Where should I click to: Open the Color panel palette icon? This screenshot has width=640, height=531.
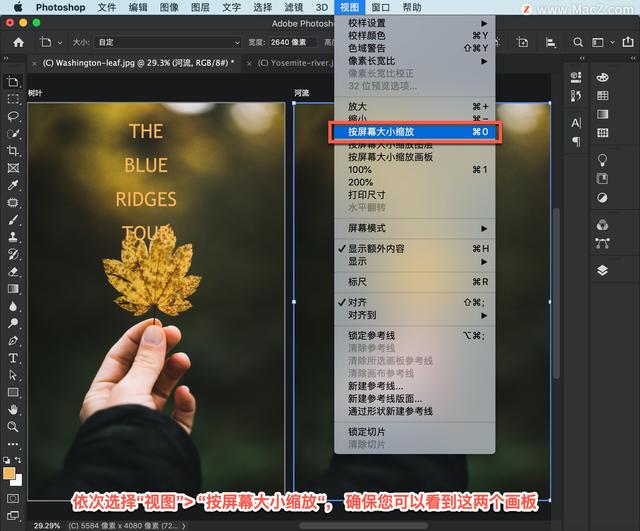pyautogui.click(x=602, y=77)
